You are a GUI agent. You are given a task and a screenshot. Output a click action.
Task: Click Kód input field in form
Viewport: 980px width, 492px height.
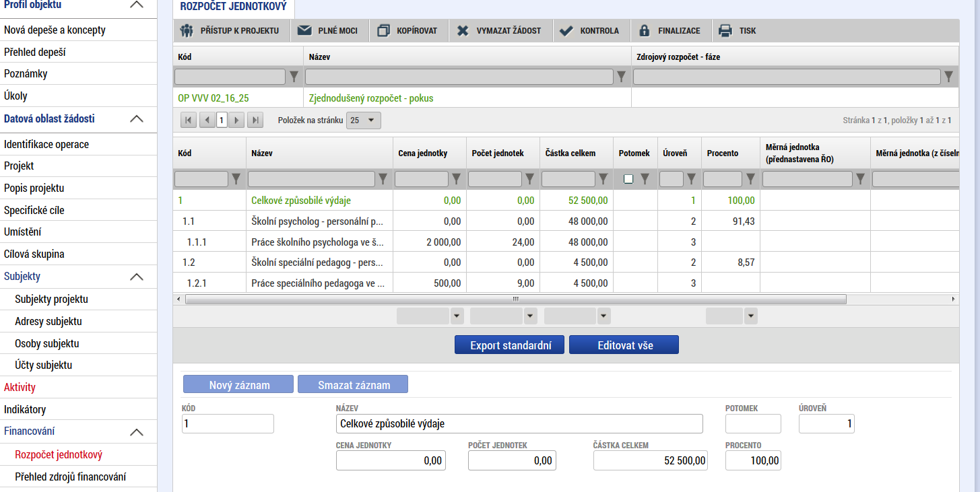click(228, 423)
